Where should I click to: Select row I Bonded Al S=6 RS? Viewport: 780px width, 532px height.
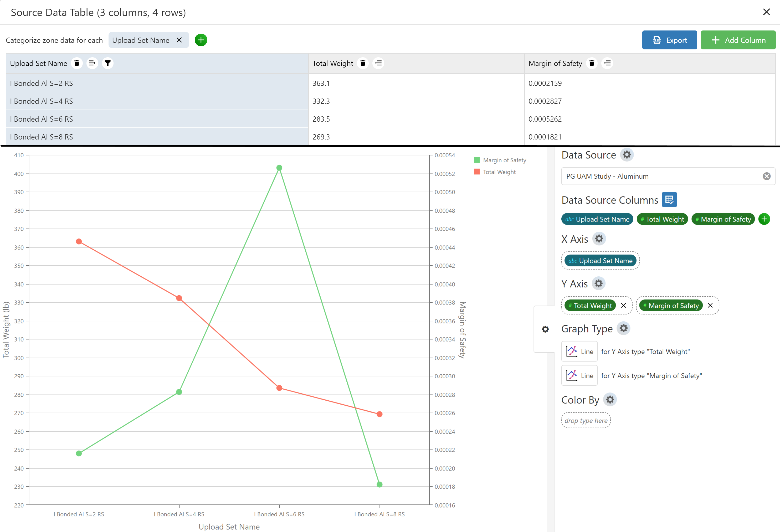[157, 119]
